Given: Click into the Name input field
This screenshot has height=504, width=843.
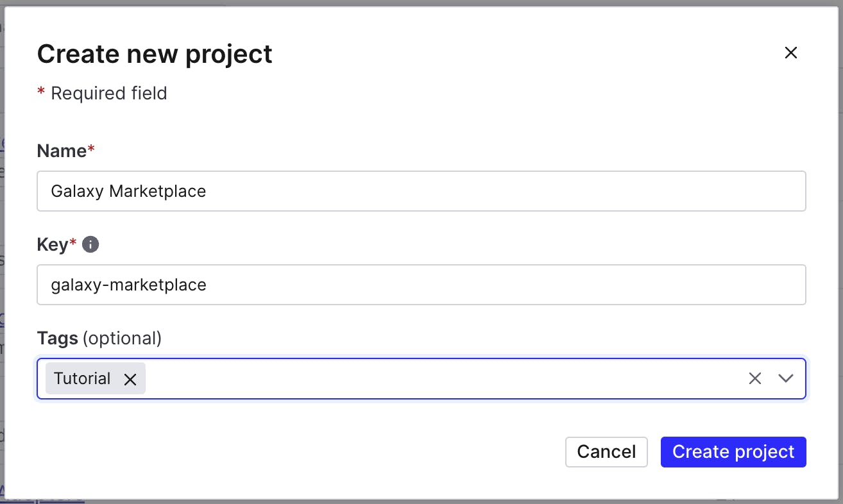Looking at the screenshot, I should [421, 191].
